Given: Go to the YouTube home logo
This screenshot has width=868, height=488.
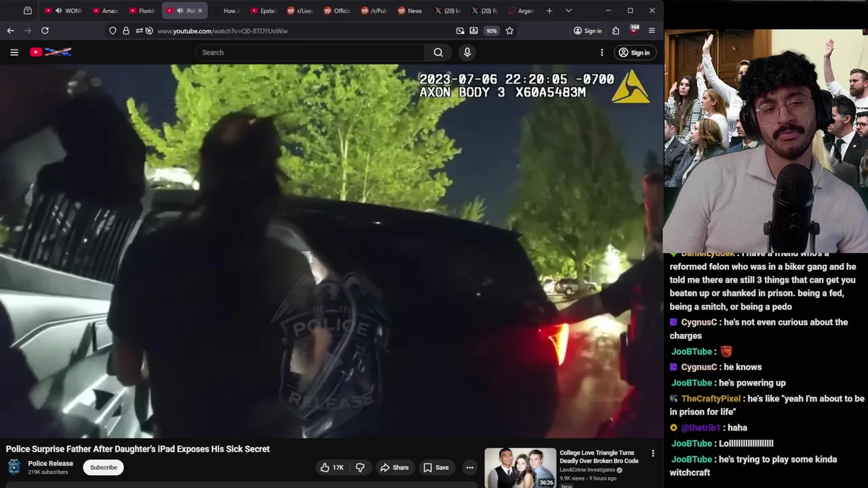Looking at the screenshot, I should 50,52.
